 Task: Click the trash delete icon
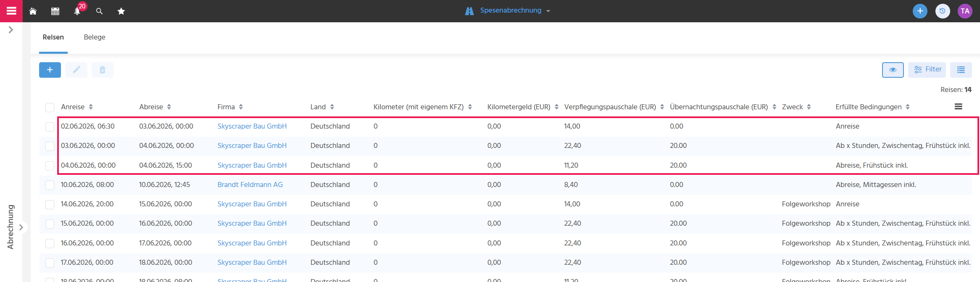(103, 70)
